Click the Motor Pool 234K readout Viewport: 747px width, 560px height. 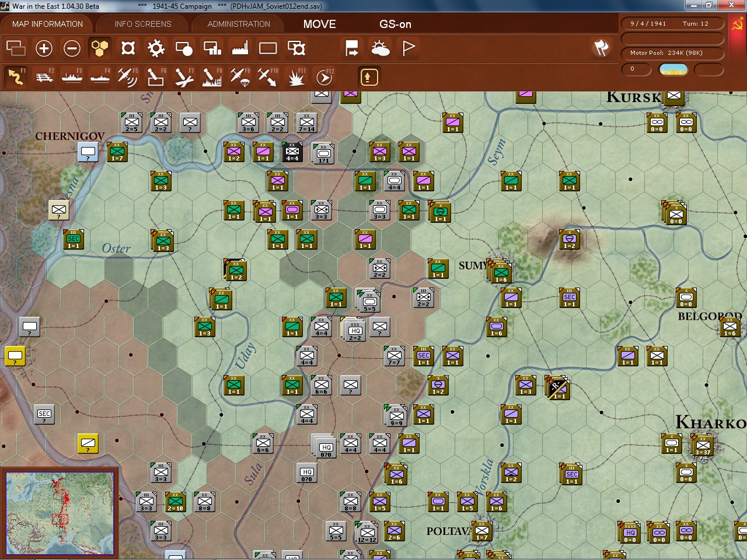[x=672, y=52]
